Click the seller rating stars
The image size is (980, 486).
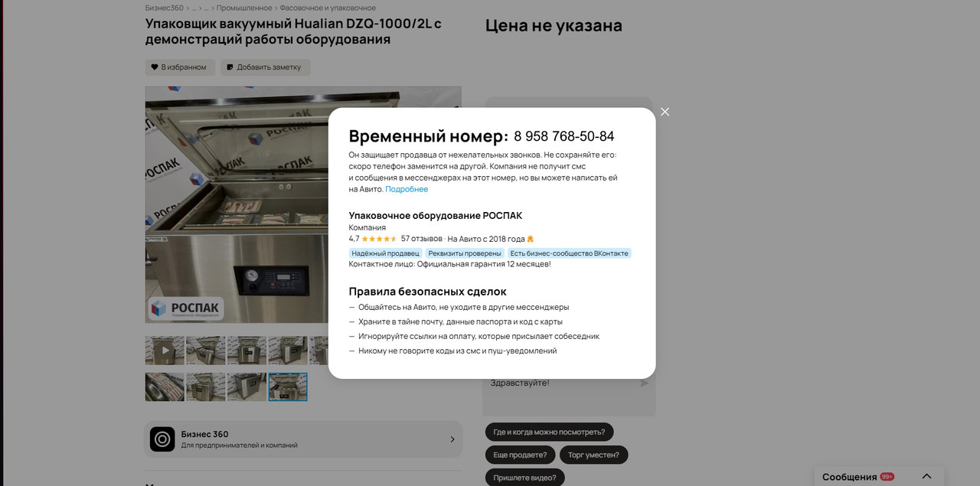pos(379,239)
